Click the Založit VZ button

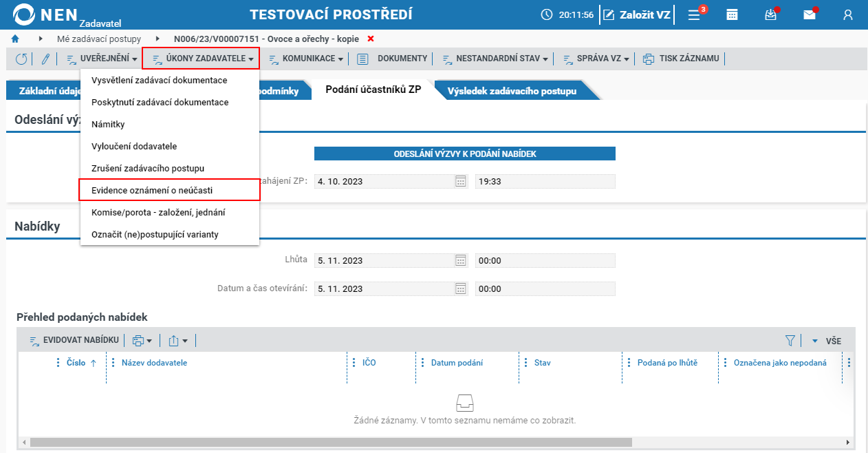pyautogui.click(x=637, y=14)
